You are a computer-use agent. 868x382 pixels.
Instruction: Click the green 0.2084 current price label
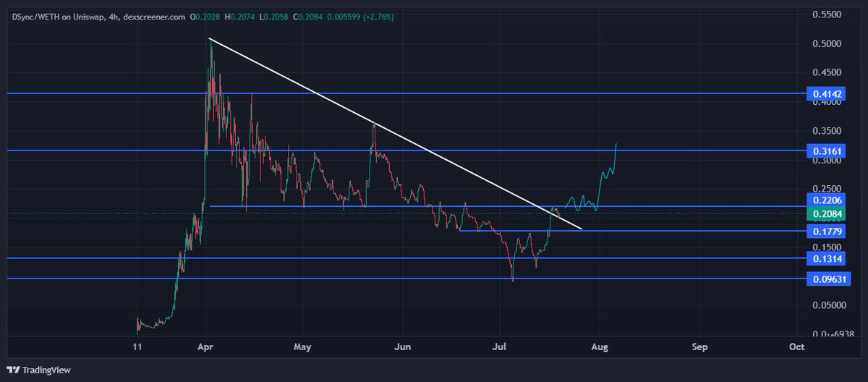[x=827, y=214]
